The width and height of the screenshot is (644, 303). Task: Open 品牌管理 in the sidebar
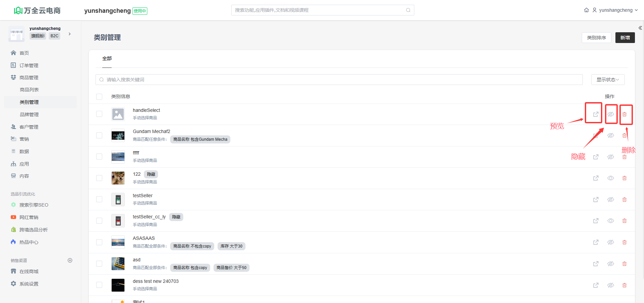[29, 115]
